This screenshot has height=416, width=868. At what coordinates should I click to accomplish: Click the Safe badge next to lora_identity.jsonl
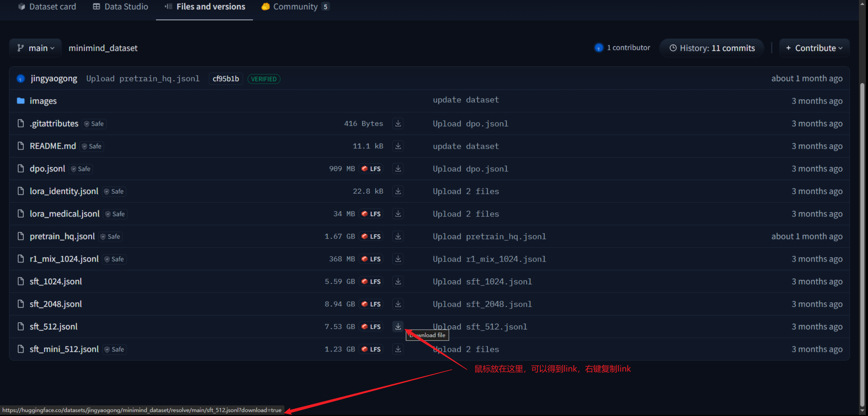point(114,191)
